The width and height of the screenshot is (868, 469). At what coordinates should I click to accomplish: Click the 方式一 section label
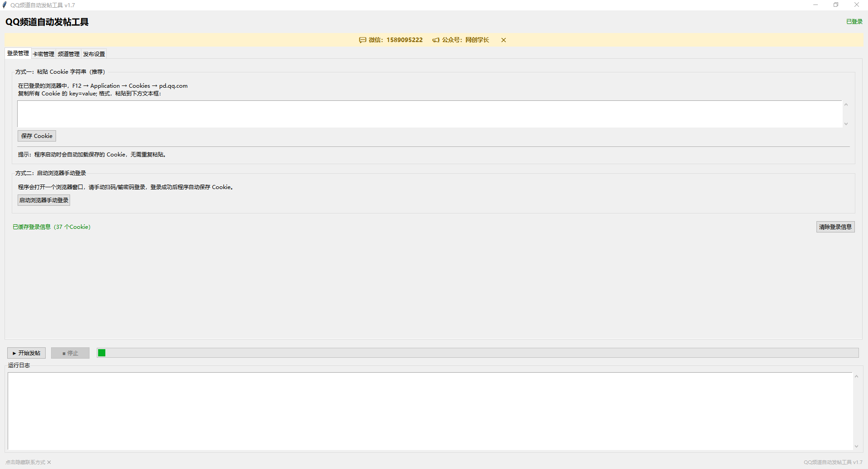[60, 72]
